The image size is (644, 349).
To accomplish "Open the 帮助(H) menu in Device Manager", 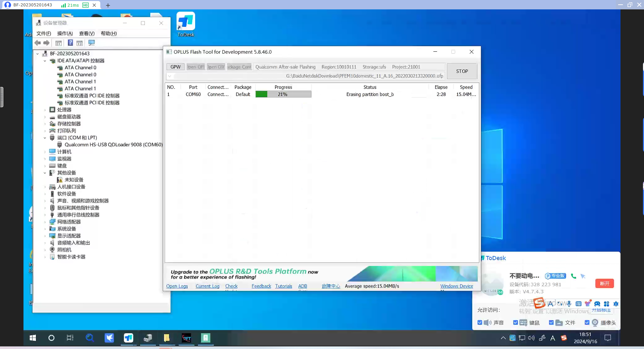I will pyautogui.click(x=109, y=34).
